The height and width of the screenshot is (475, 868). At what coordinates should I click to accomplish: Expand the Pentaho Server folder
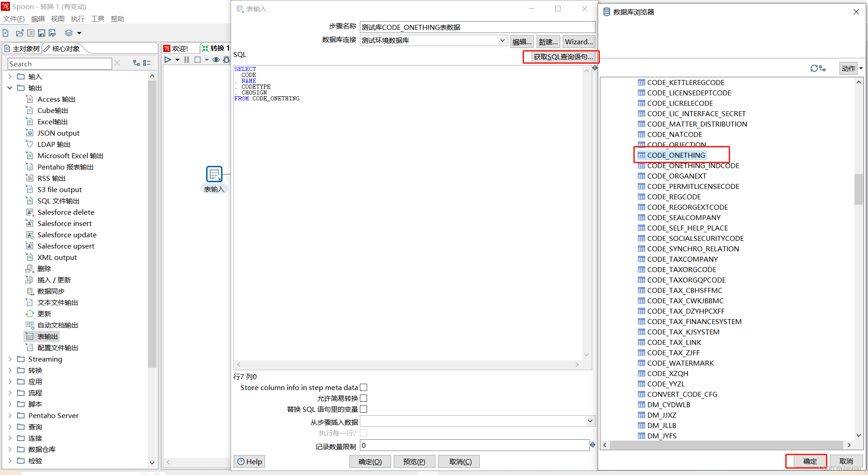coord(10,415)
